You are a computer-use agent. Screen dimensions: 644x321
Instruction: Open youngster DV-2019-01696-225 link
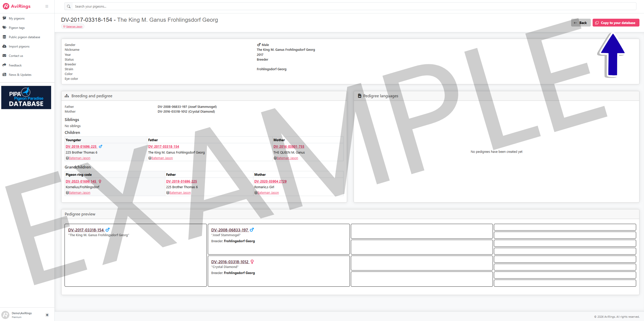(81, 147)
